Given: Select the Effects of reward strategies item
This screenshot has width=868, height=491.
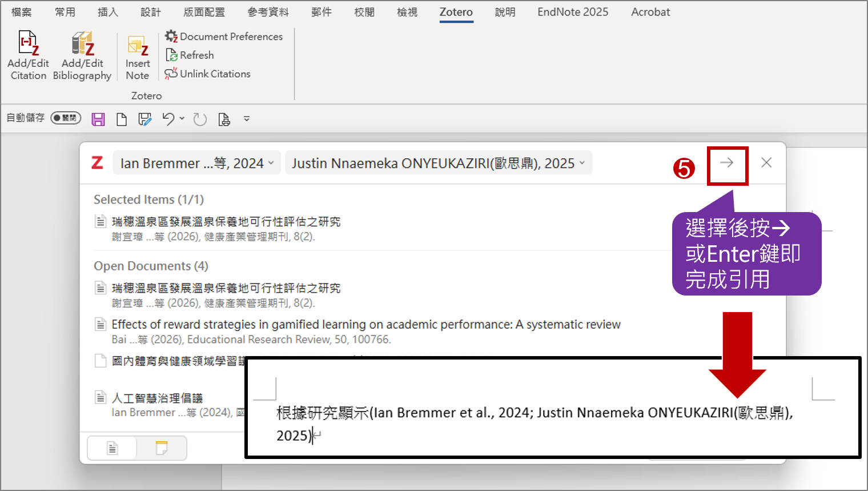Looking at the screenshot, I should (365, 325).
